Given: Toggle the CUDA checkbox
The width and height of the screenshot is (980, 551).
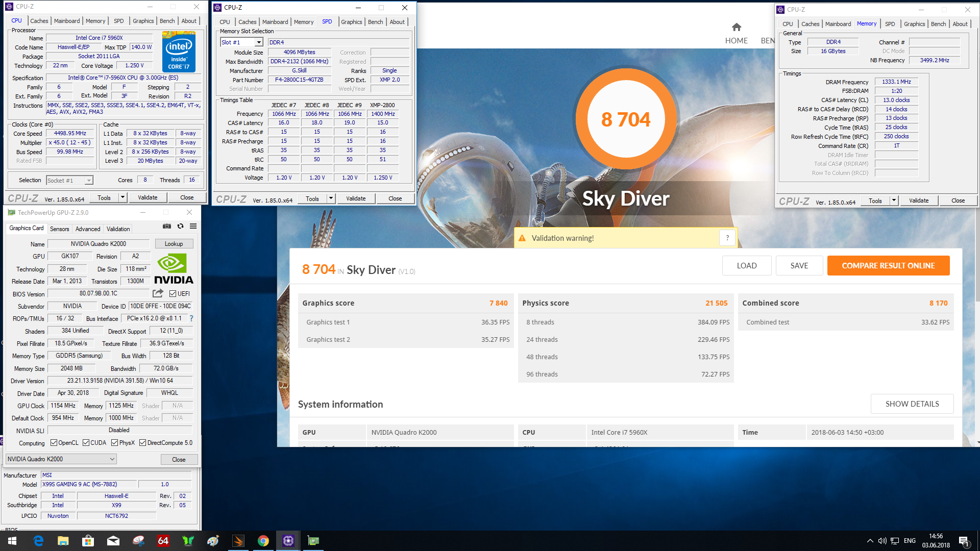Looking at the screenshot, I should (x=86, y=443).
